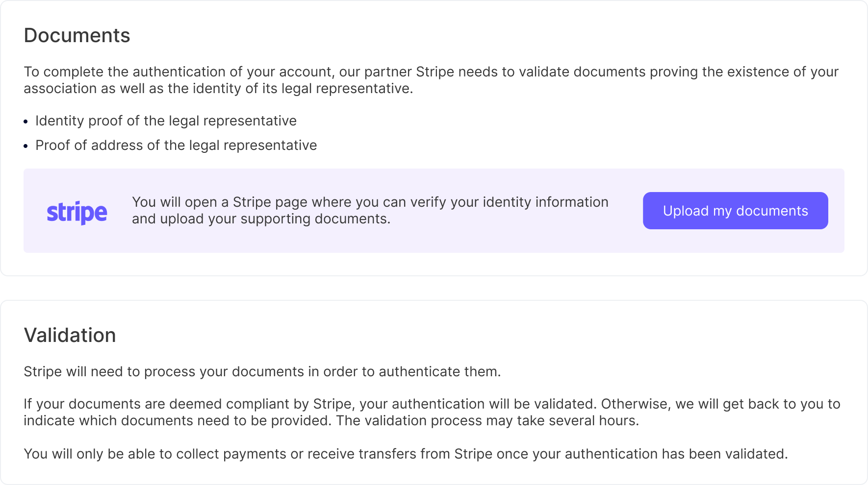Click the bullet point beside Identity proof
Viewport: 868px width, 485px height.
pyautogui.click(x=26, y=121)
